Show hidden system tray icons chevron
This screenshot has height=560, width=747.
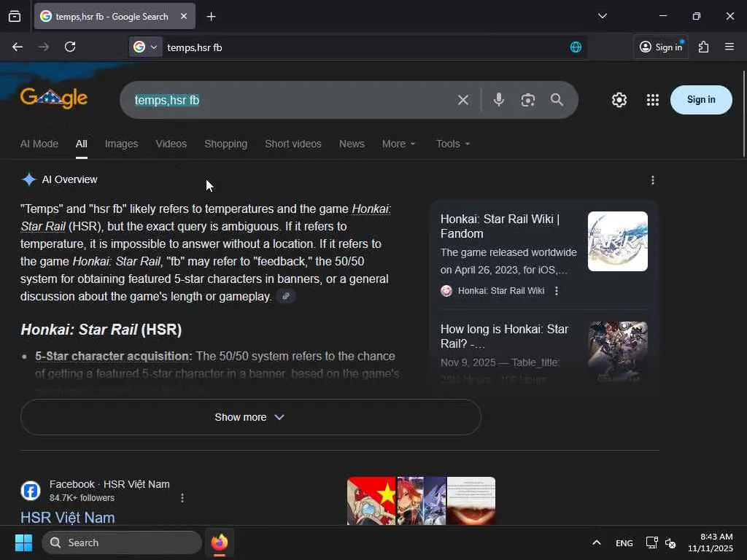click(x=597, y=542)
